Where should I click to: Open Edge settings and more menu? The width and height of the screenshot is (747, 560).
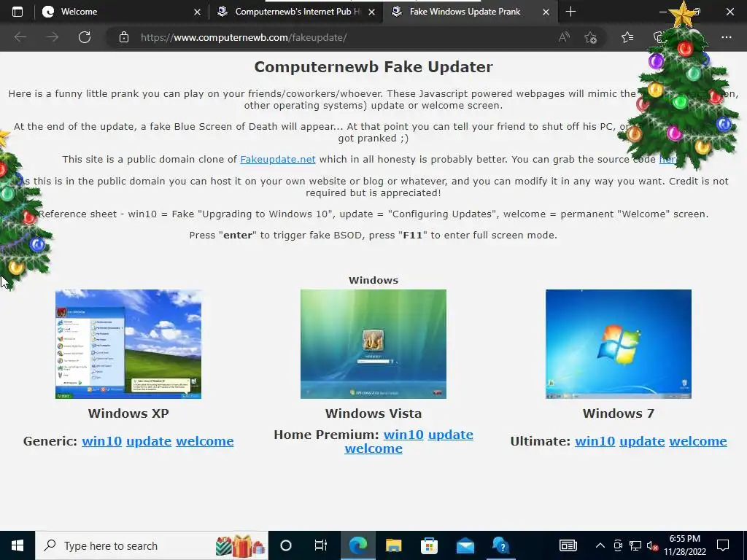[x=726, y=37]
